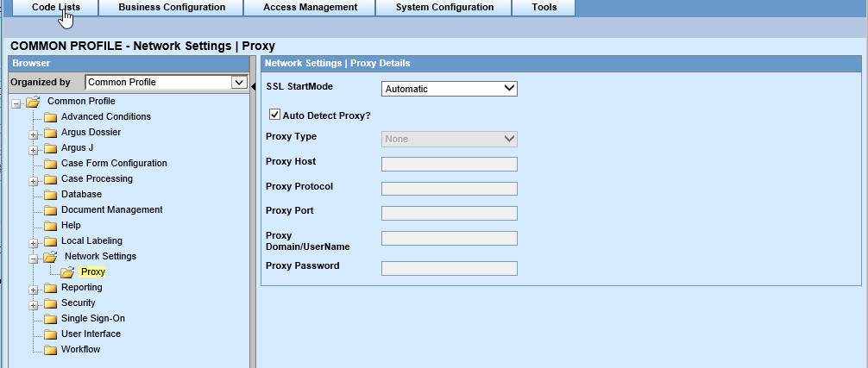Select Help in the tree
The width and height of the screenshot is (868, 368).
point(71,225)
